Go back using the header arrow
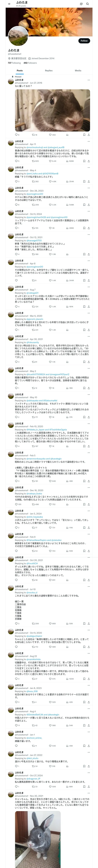The width and height of the screenshot is (98, 868). point(9,4)
